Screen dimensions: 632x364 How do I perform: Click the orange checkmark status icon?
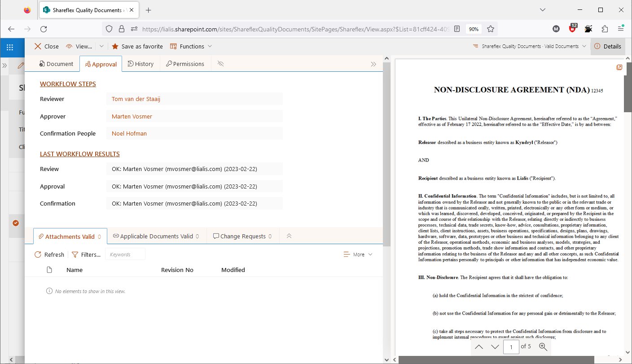point(16,223)
